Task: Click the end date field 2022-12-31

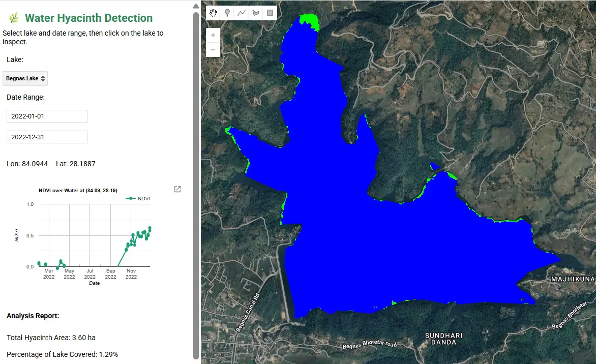Action: pyautogui.click(x=47, y=137)
